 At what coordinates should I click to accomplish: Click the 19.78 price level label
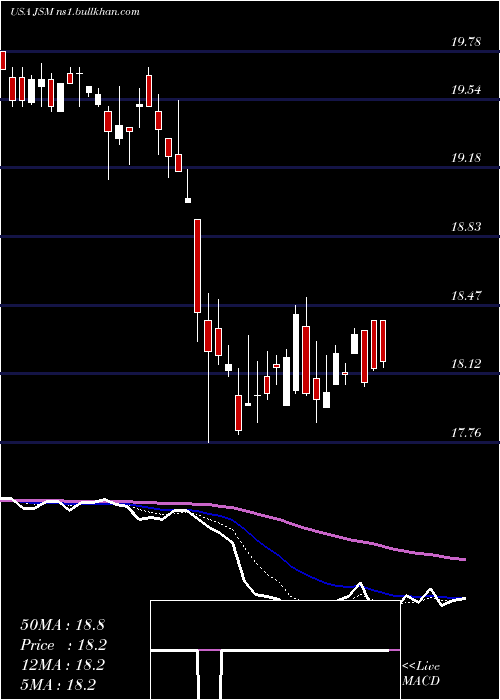click(467, 43)
